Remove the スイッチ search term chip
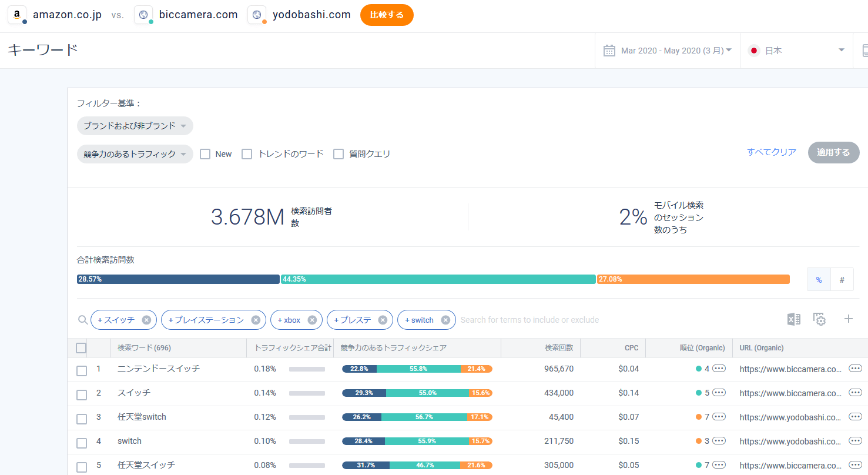The height and width of the screenshot is (475, 868). pos(146,320)
